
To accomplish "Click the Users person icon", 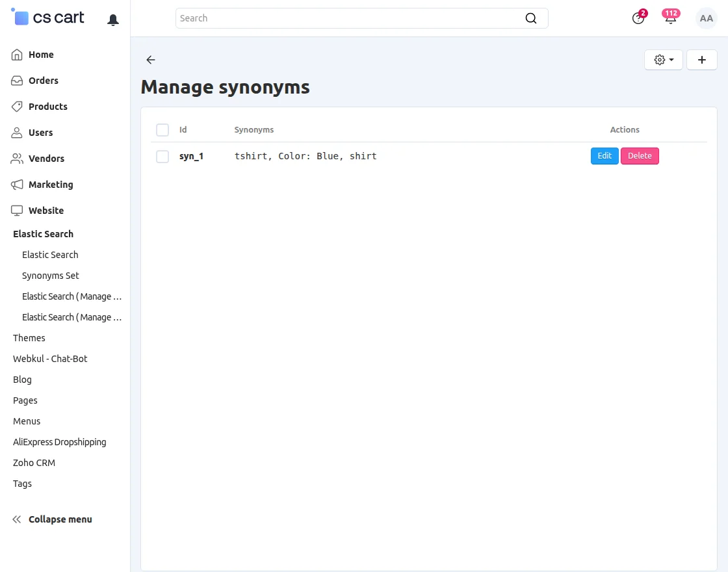I will (x=17, y=133).
